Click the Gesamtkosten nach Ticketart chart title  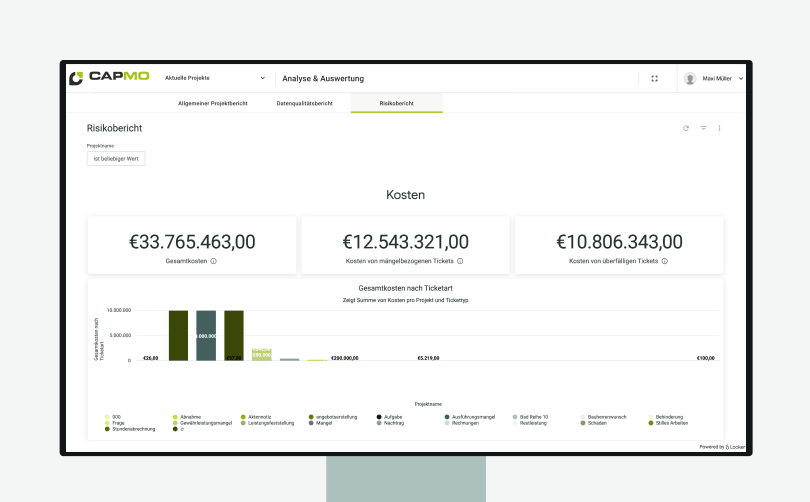pos(406,288)
